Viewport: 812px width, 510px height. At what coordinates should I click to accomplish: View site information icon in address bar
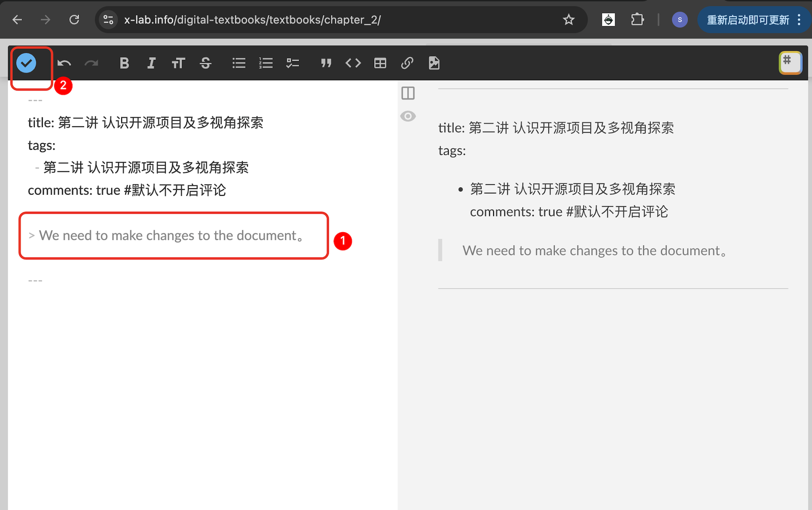coord(108,20)
